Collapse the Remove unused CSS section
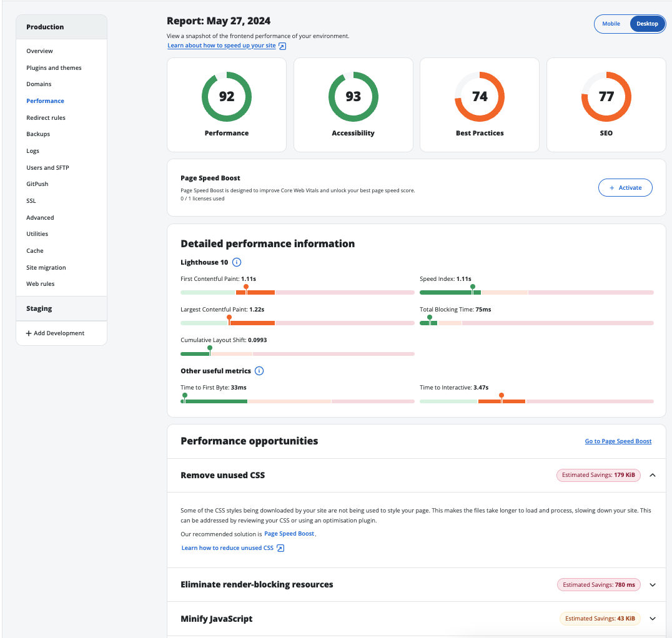Image resolution: width=672 pixels, height=638 pixels. click(653, 475)
